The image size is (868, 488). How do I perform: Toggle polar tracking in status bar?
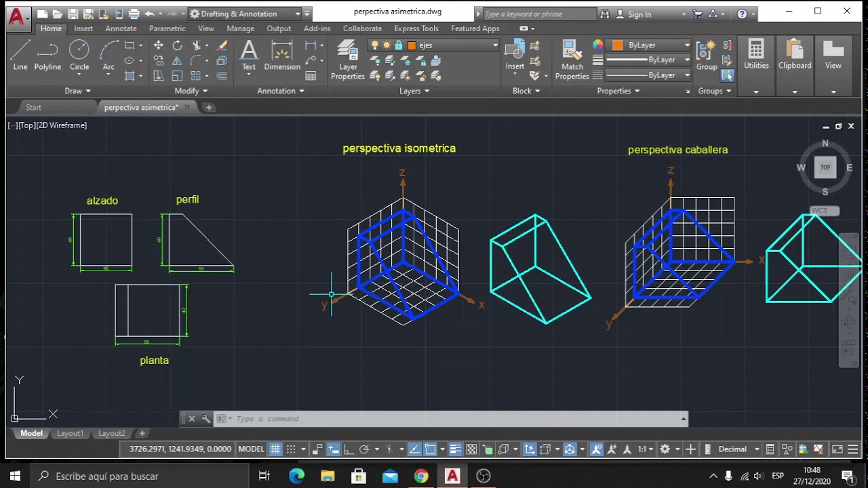[365, 449]
